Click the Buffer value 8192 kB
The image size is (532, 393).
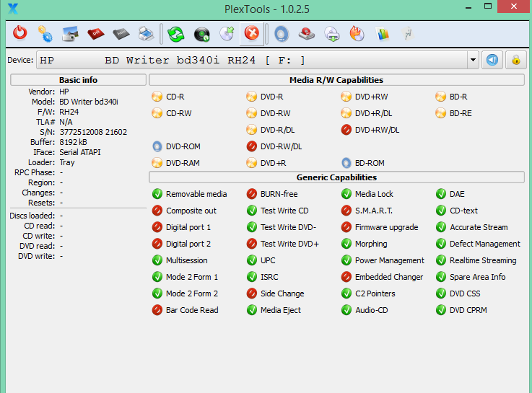(x=73, y=142)
